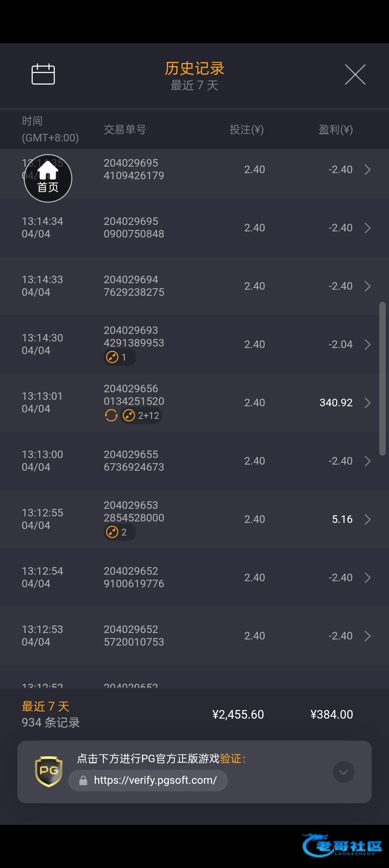Expand details for 340.92 profit record
Screen dimensions: 389x868
367,403
